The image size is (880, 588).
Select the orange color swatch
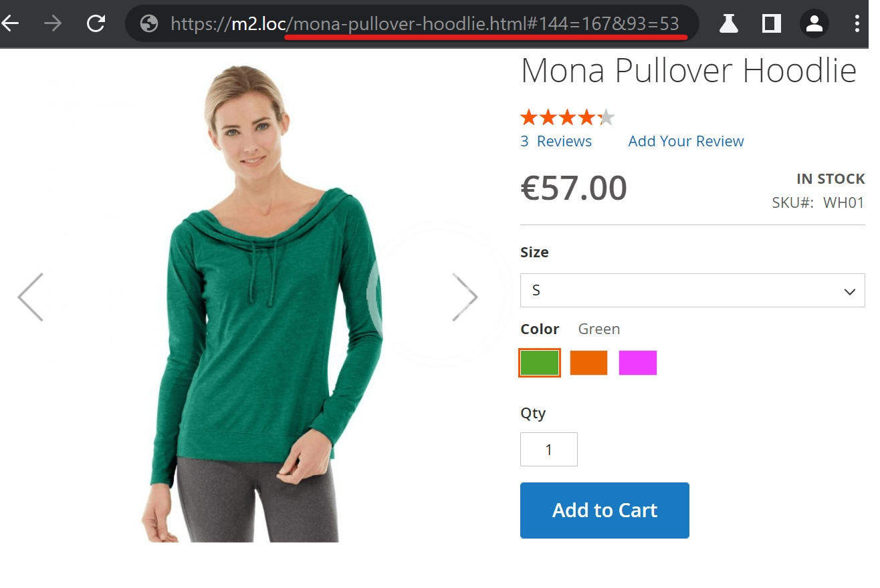pyautogui.click(x=588, y=363)
